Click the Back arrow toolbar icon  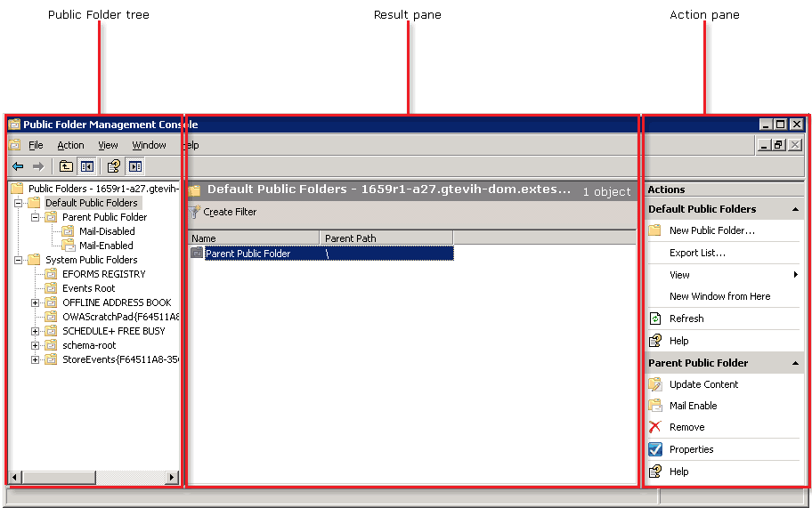click(x=18, y=166)
